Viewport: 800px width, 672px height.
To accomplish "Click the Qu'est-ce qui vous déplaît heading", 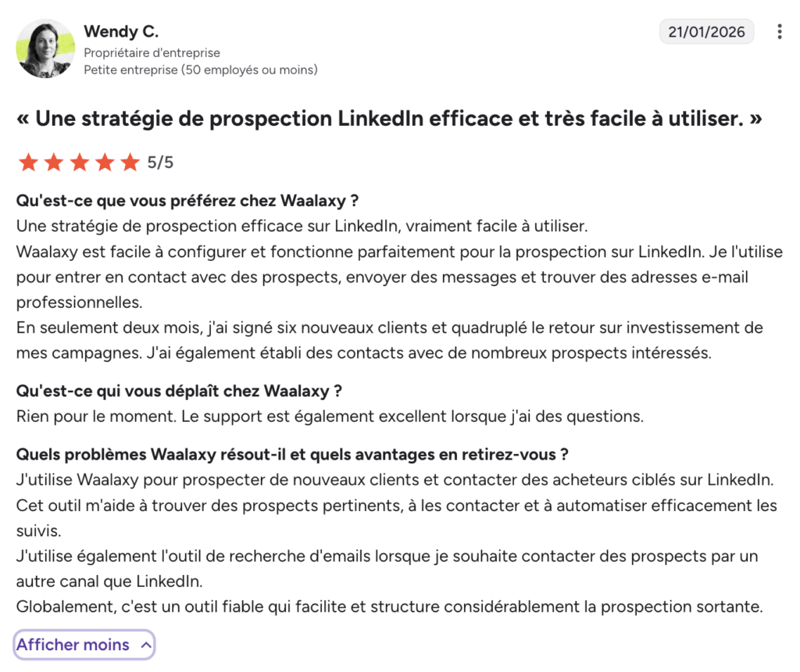I will [180, 389].
